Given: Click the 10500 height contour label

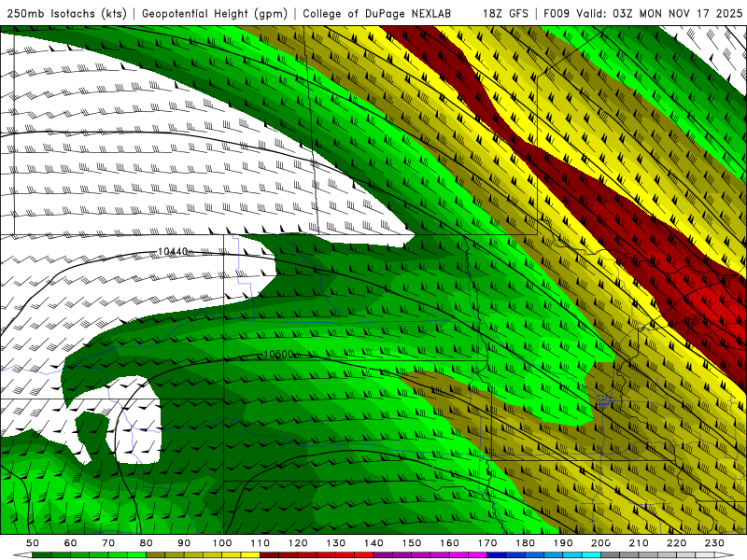Looking at the screenshot, I should point(278,354).
